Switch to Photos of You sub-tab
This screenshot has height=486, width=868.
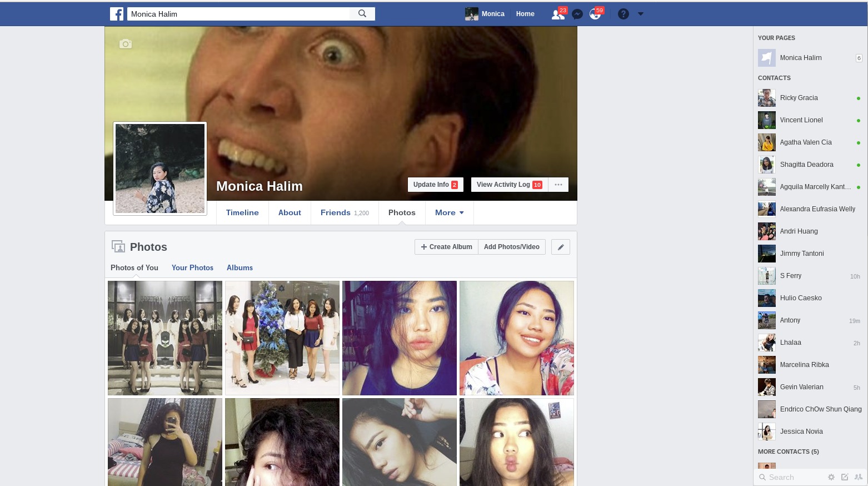point(134,267)
